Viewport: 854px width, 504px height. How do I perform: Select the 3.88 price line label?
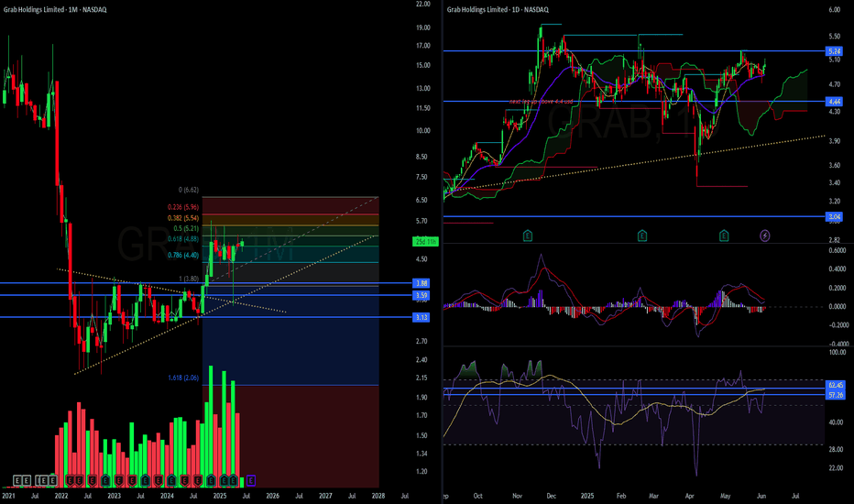click(421, 283)
